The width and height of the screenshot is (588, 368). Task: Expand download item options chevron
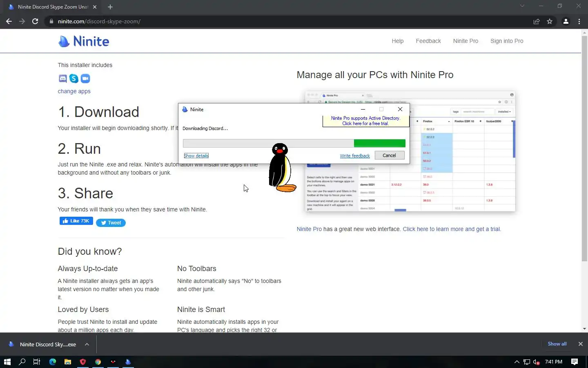[87, 344]
